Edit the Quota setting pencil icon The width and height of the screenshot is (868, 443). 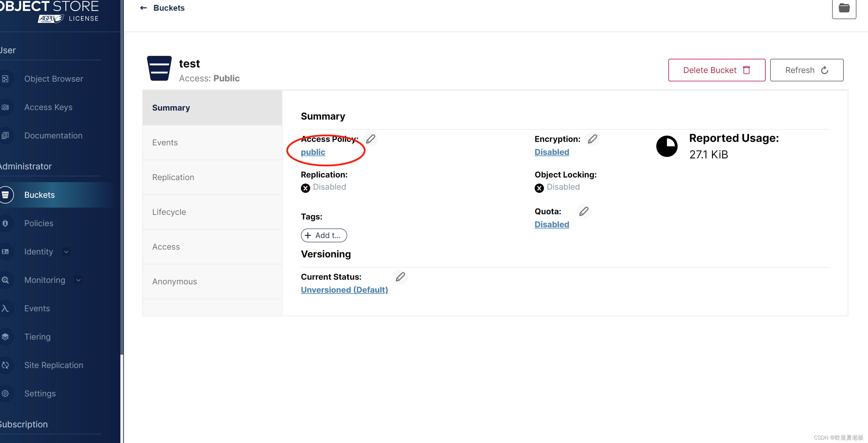click(584, 211)
